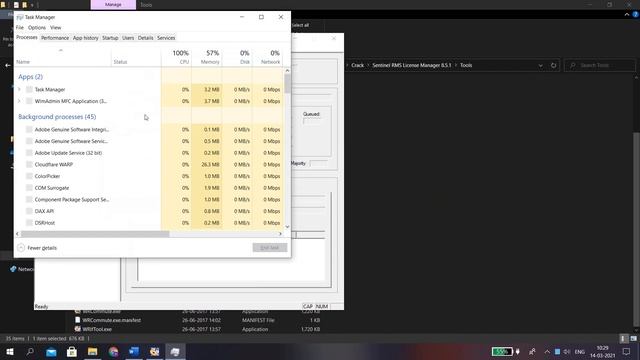
Task: Click the Background processes (45) group header
Action: click(x=57, y=117)
